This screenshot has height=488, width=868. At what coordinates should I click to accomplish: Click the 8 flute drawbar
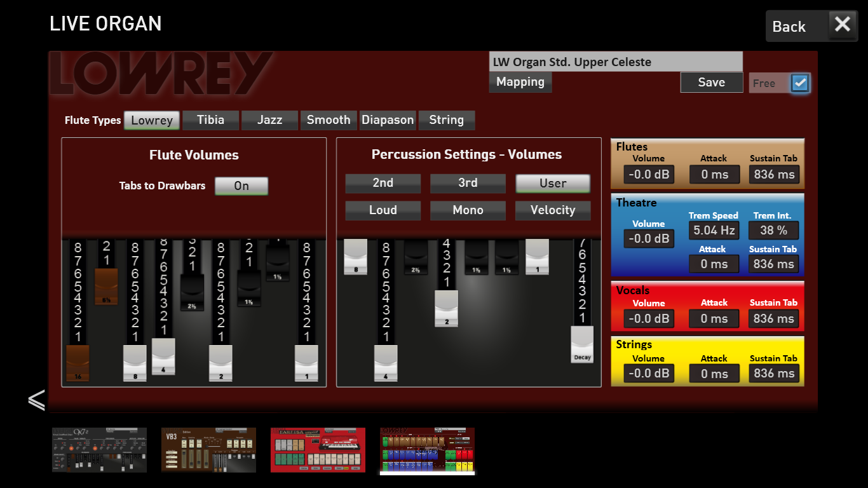click(x=135, y=364)
